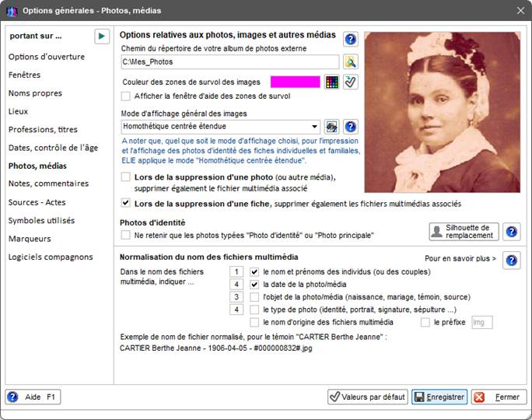Click the 'Fermer' button
This screenshot has height=420, width=532.
(x=499, y=397)
